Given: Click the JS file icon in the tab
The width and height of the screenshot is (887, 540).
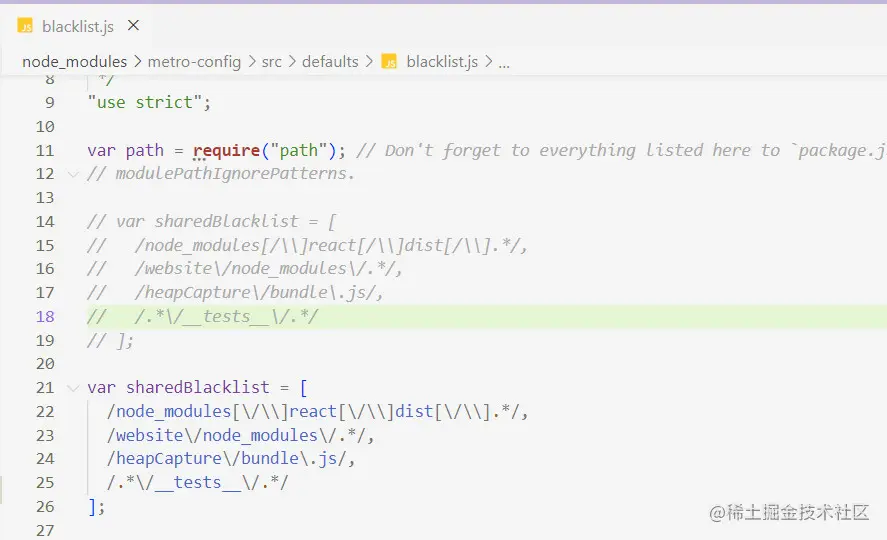Looking at the screenshot, I should 25,26.
